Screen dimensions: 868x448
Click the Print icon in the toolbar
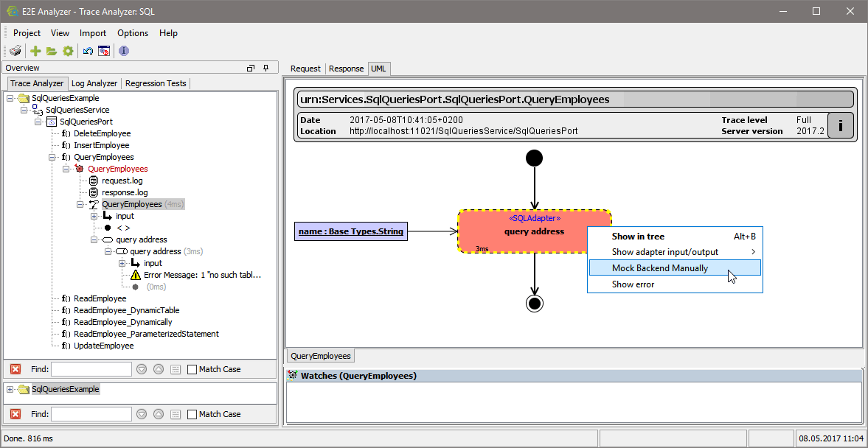coord(15,51)
